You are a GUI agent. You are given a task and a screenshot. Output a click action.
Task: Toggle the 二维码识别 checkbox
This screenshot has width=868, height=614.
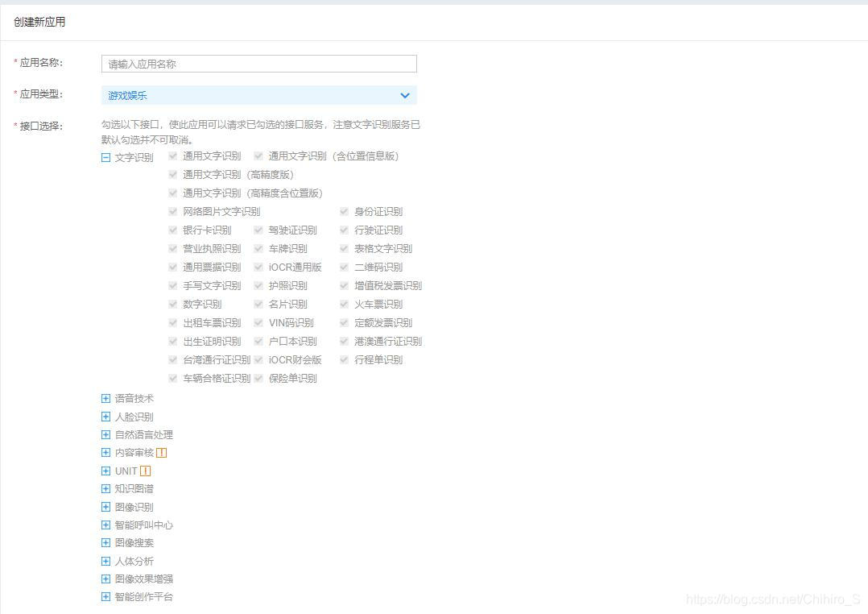click(x=345, y=267)
